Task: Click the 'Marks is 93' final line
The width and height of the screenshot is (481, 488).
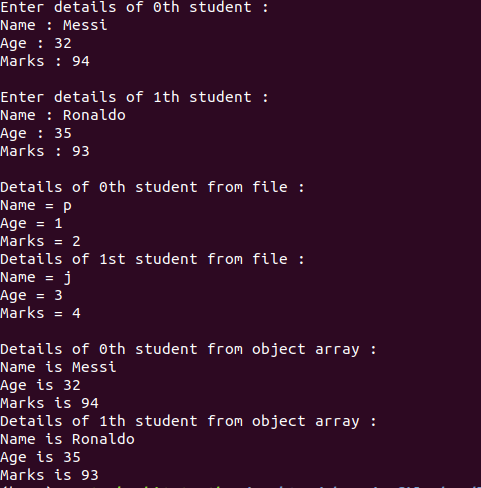Action: (x=49, y=475)
